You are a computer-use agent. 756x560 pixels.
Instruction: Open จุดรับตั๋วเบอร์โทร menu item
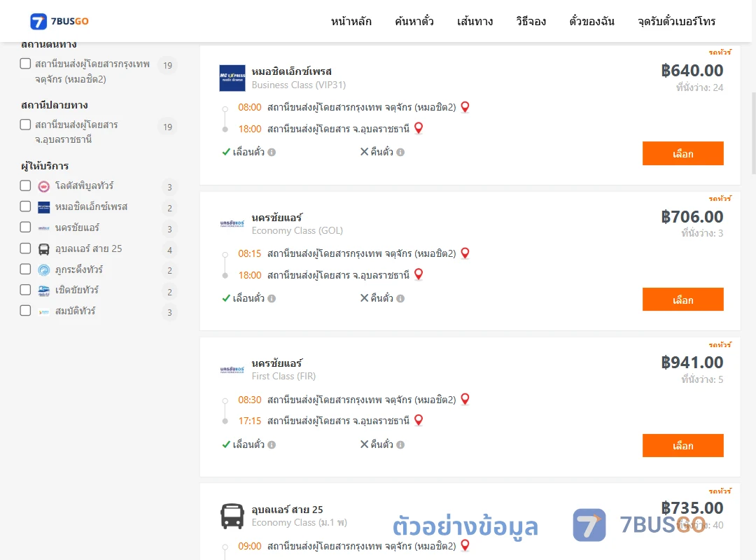(676, 21)
